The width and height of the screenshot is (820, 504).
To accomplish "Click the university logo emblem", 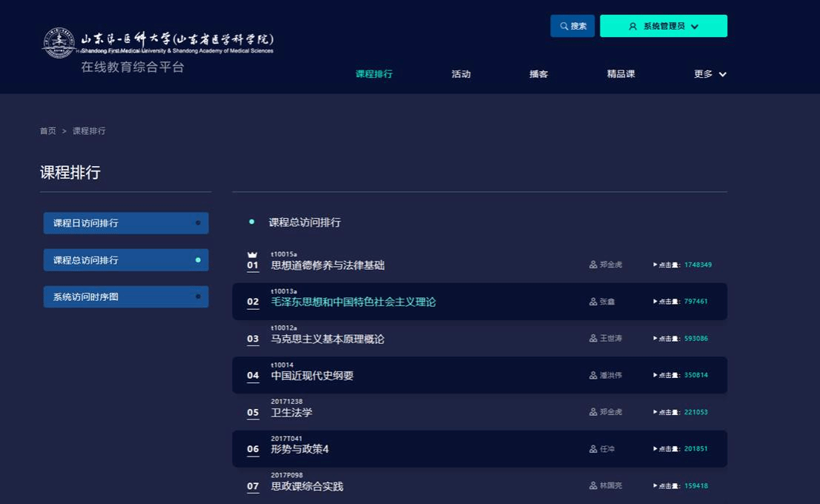I will [x=59, y=43].
